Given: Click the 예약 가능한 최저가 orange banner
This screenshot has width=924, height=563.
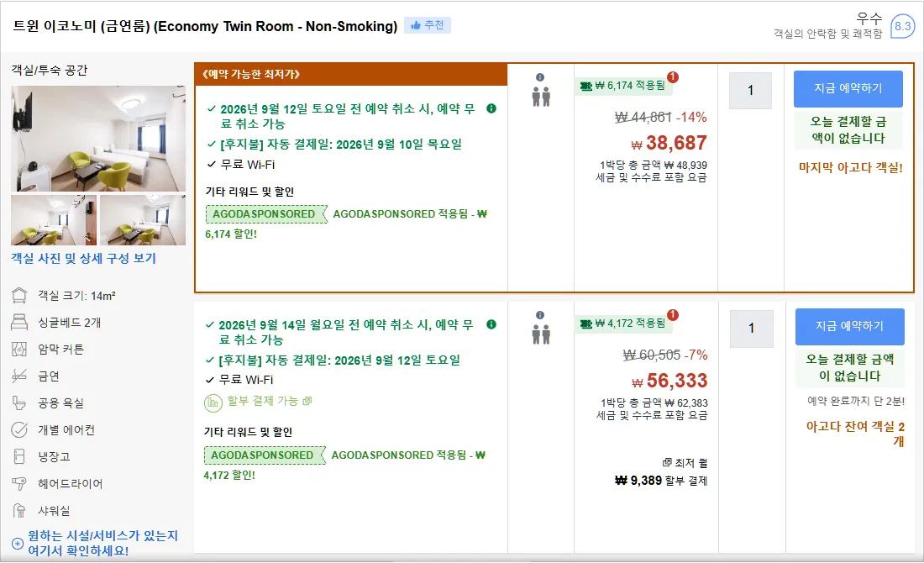Looking at the screenshot, I should (x=351, y=74).
